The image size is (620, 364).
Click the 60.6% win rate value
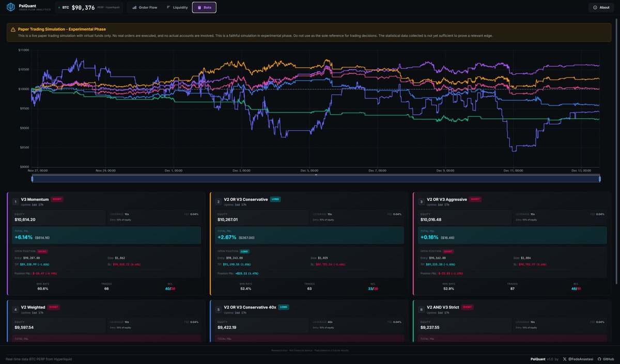(43, 289)
